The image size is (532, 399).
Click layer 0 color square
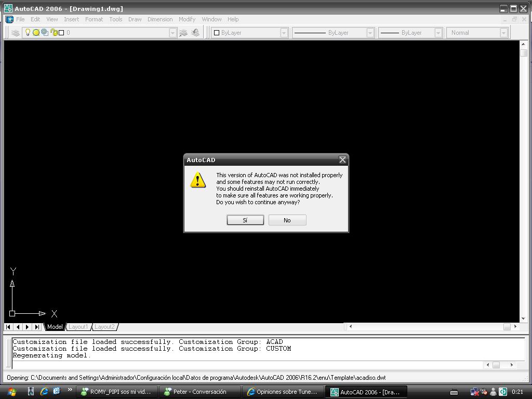61,33
